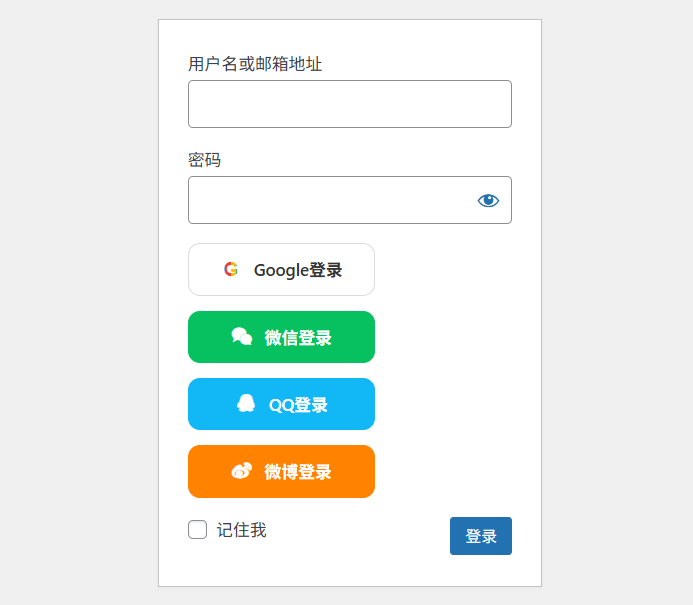
Task: Click the Google G logo icon
Action: click(x=231, y=269)
